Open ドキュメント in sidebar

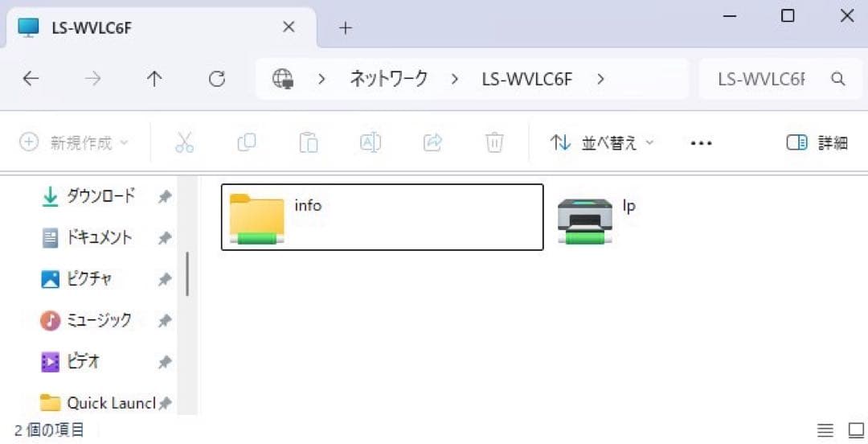pos(99,238)
